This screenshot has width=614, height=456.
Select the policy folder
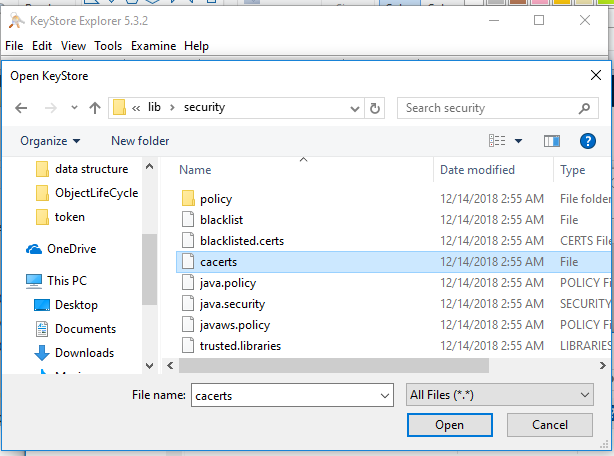tap(216, 199)
